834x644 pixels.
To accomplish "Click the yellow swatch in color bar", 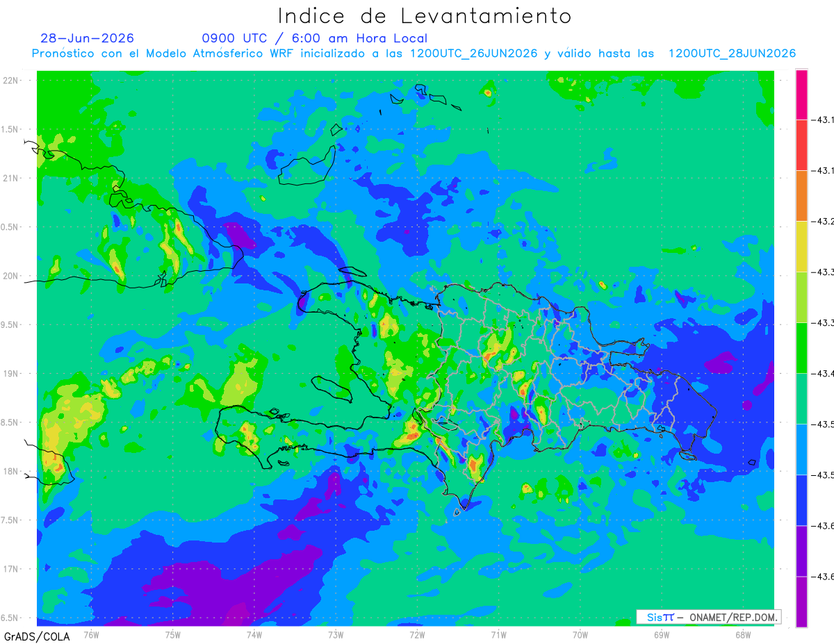I will tap(801, 247).
